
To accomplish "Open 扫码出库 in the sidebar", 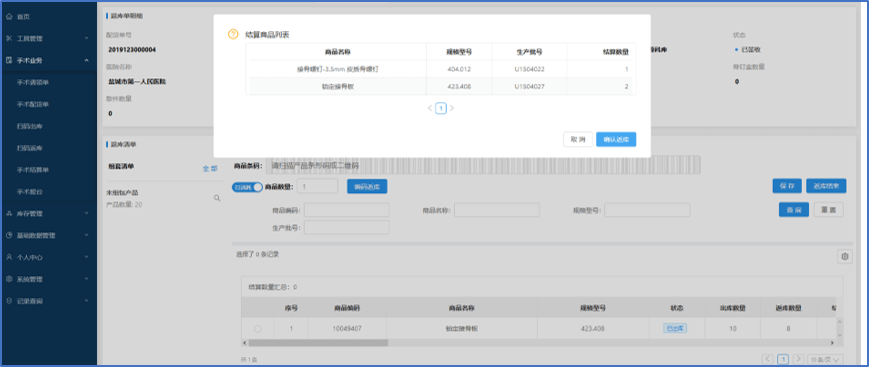I will [30, 126].
